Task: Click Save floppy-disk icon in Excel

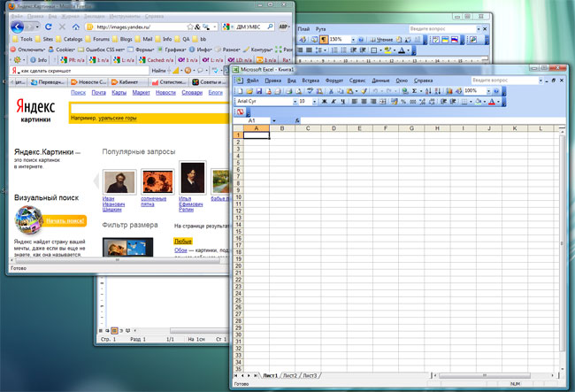Action: click(259, 91)
